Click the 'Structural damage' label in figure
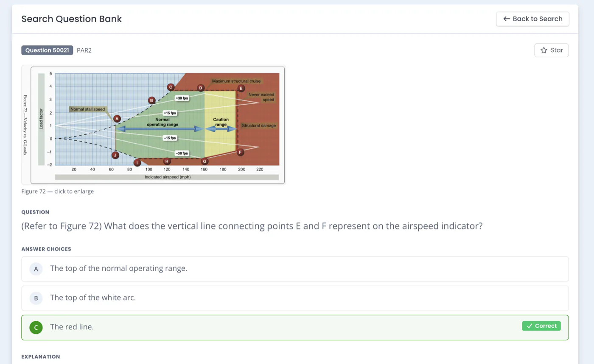The height and width of the screenshot is (364, 594). point(259,125)
